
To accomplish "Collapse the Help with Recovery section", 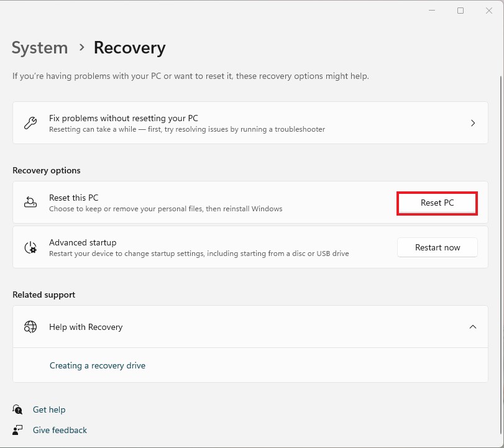I will [473, 327].
